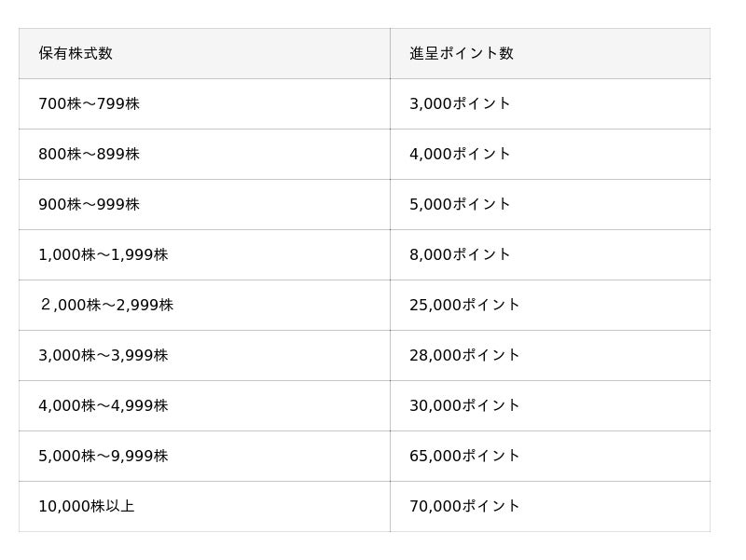Select the 4,000株～4,999株 cell
746x560 pixels.
coord(204,406)
